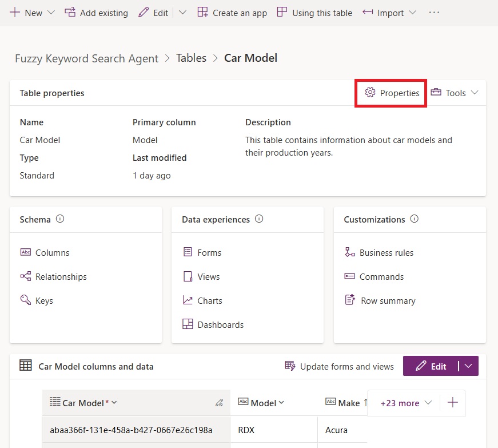Click the Charts icon
Screen dimensions: 498x448
188,300
